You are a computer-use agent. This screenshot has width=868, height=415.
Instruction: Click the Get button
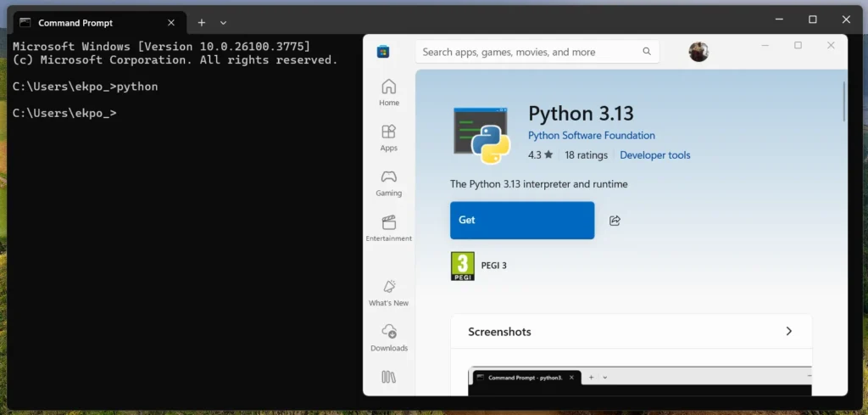pyautogui.click(x=522, y=221)
